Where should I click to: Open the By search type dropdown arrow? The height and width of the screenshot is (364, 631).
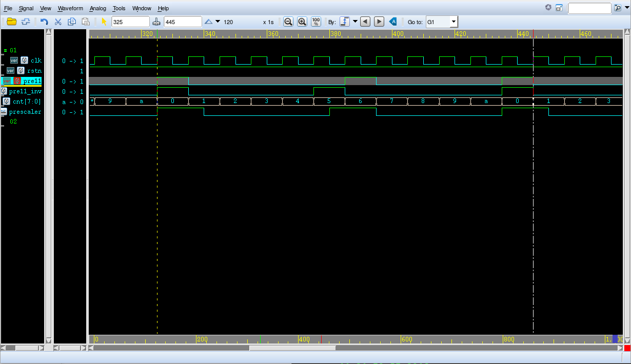(x=355, y=22)
